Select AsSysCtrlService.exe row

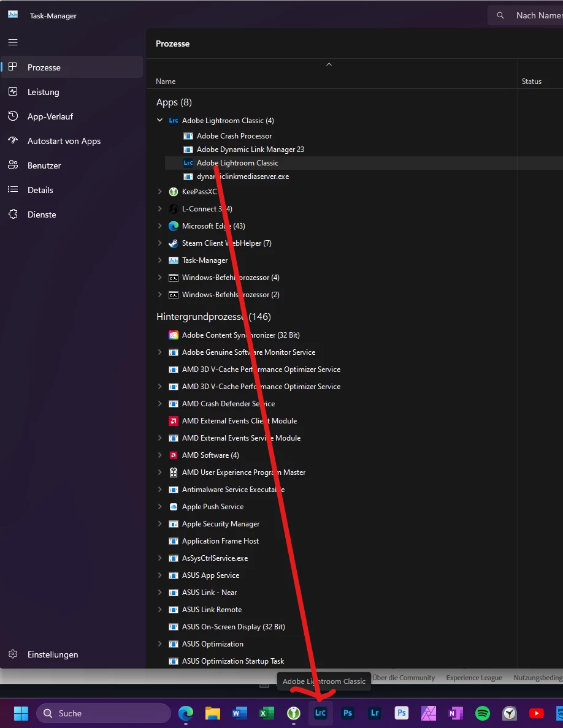[215, 558]
